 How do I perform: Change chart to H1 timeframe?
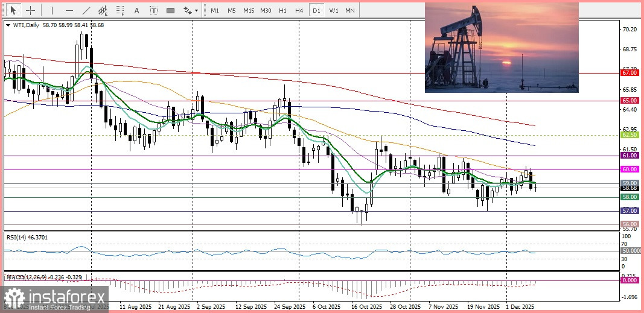click(282, 10)
